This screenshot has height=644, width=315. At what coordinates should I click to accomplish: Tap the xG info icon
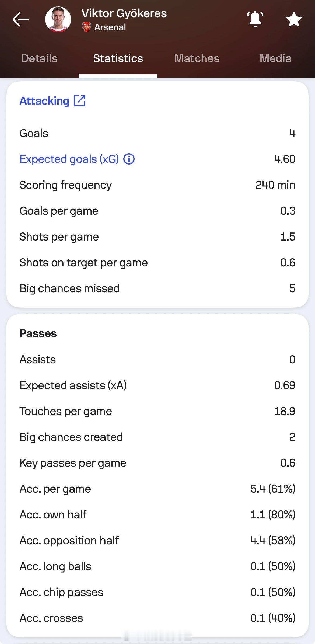pos(129,159)
